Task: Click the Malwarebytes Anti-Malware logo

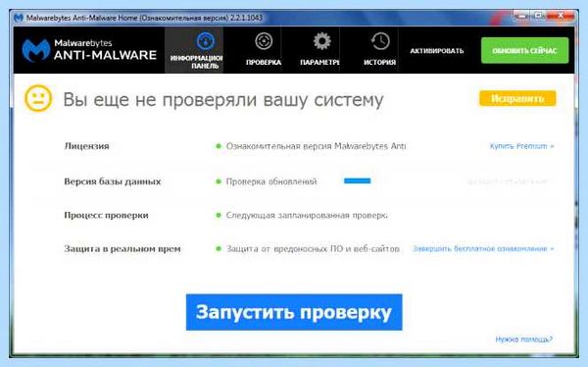Action: pos(89,50)
